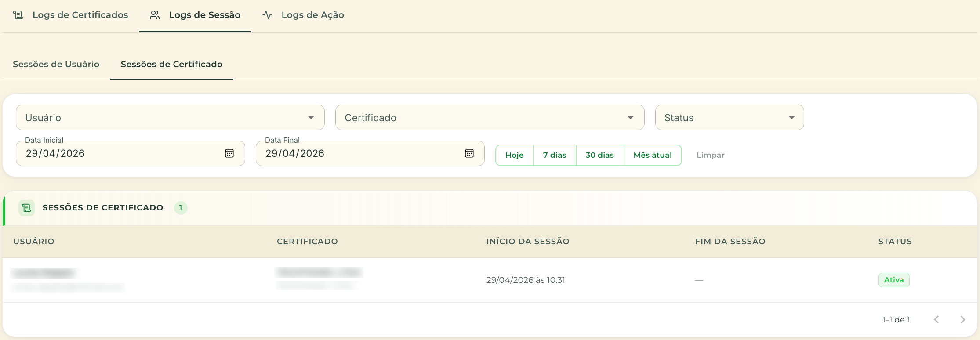Click the STATUS column header
The width and height of the screenshot is (980, 340).
(895, 241)
